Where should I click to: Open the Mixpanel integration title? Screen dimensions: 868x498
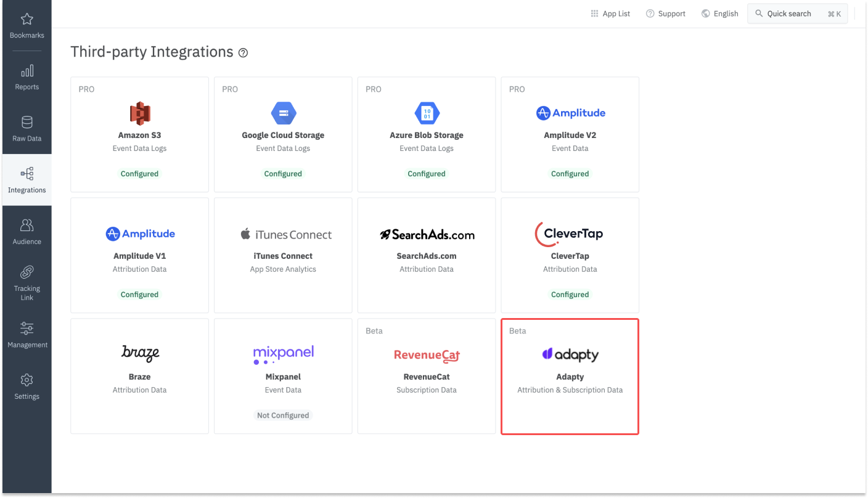tap(283, 377)
